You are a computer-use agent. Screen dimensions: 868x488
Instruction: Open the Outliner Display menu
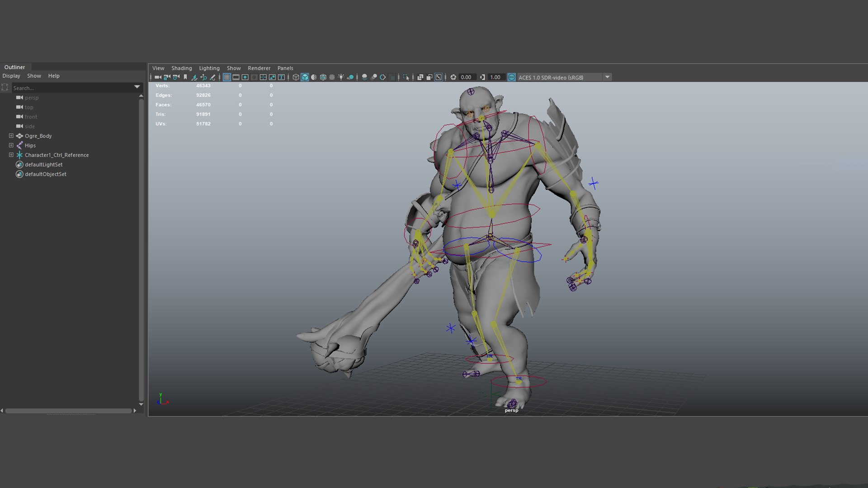[11, 76]
